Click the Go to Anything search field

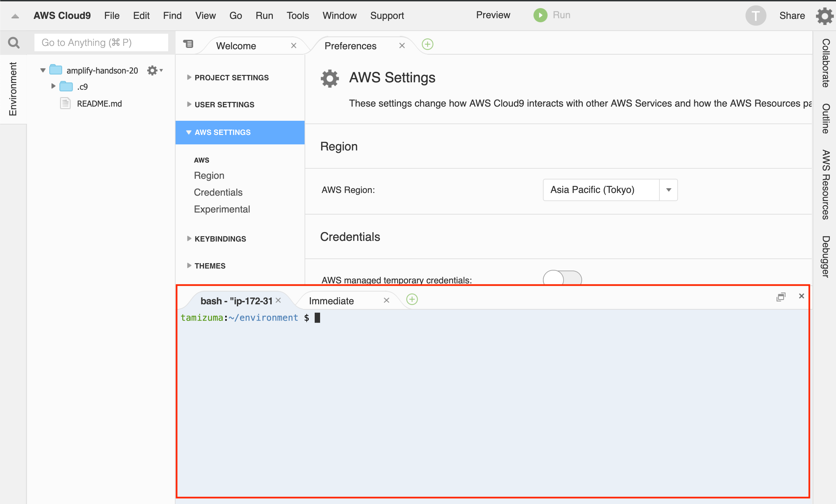pyautogui.click(x=101, y=43)
